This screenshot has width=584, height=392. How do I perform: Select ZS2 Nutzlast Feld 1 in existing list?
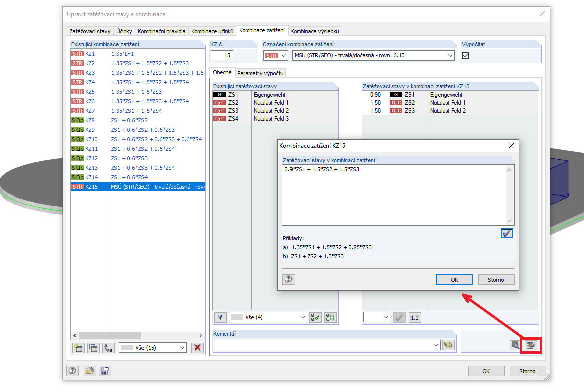click(x=275, y=103)
